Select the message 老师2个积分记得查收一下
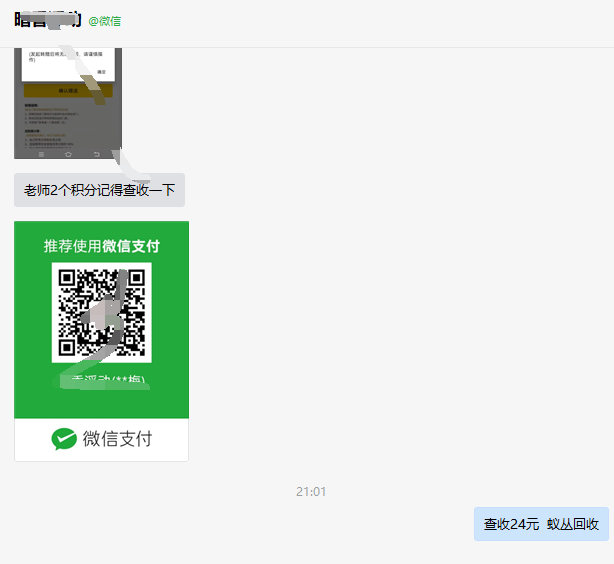 click(x=99, y=190)
